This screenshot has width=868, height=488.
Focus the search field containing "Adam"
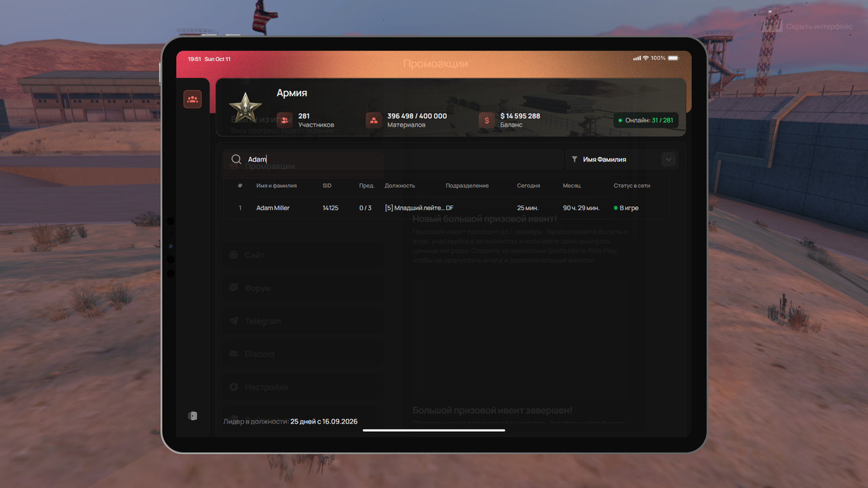393,159
